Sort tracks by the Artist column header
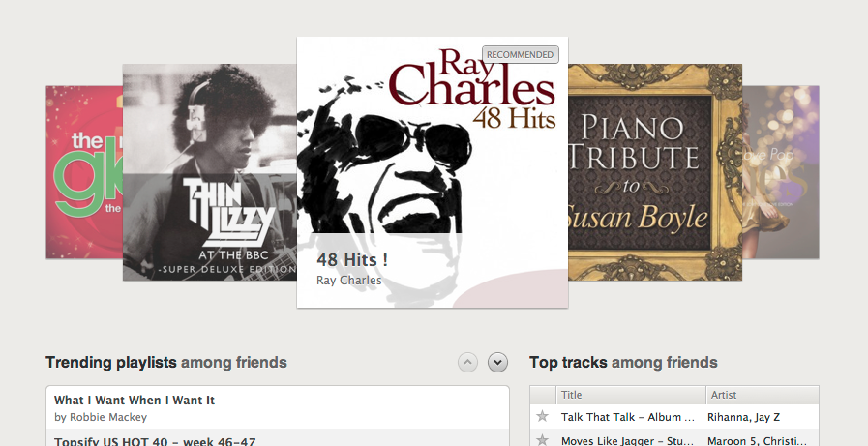The height and width of the screenshot is (446, 868). [763, 395]
